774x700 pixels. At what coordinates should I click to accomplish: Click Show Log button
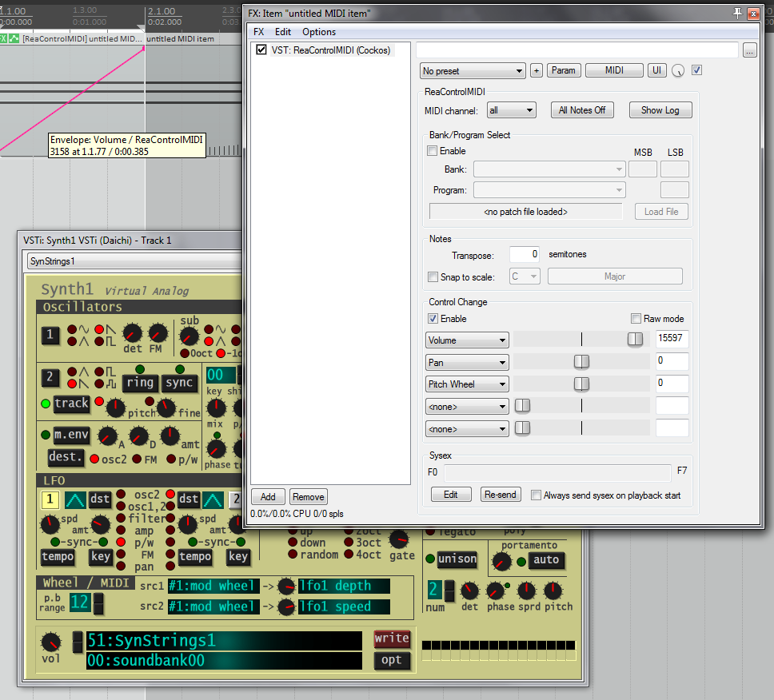tap(660, 110)
